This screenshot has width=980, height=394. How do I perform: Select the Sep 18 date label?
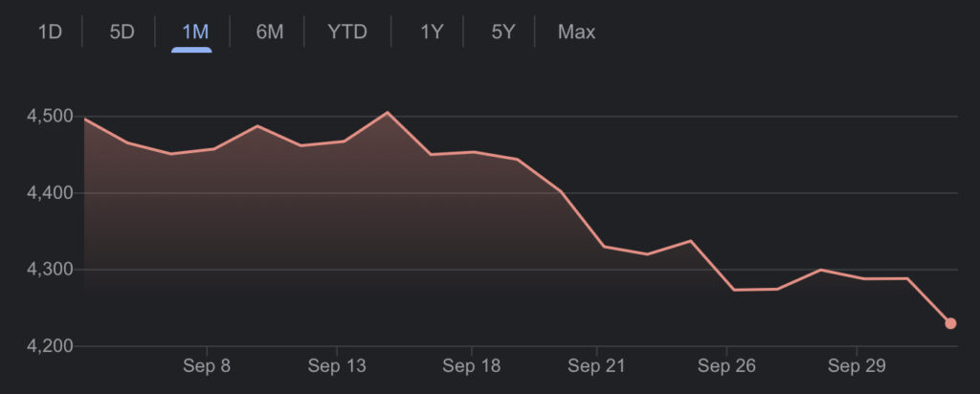[472, 365]
